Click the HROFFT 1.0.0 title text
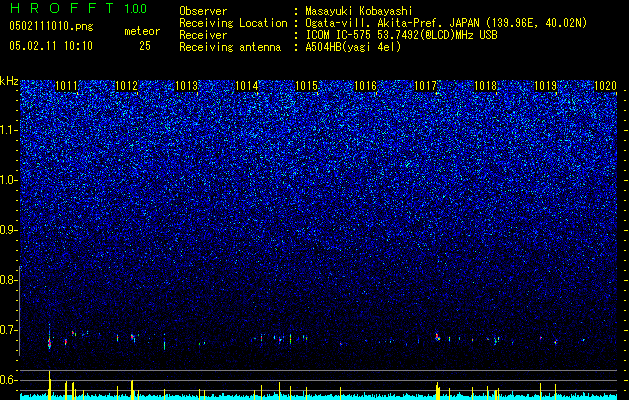This screenshot has height=400, width=629. tap(78, 8)
